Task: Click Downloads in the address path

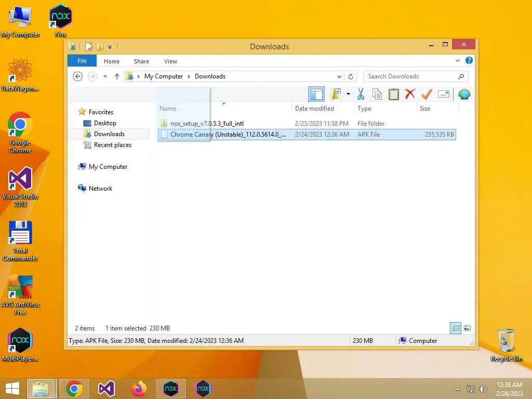Action: 210,76
